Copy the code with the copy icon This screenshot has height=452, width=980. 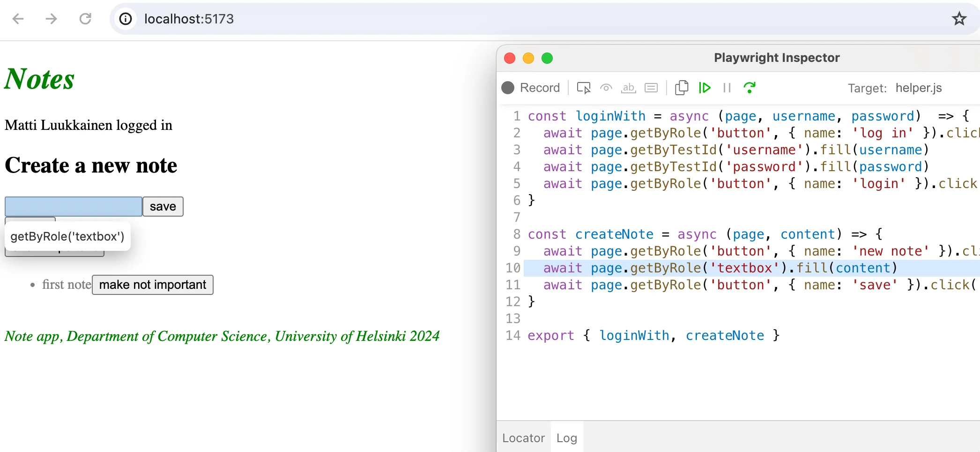point(682,88)
